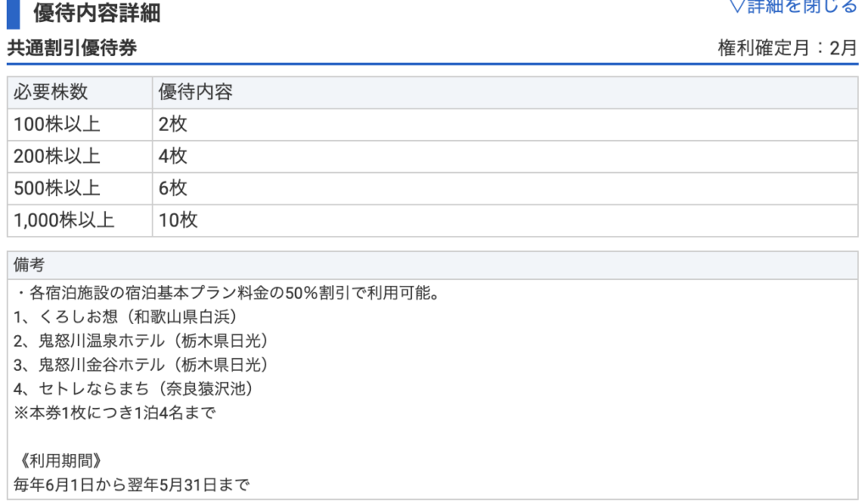Click the 共通割引優待券 title
The image size is (868, 504).
72,48
